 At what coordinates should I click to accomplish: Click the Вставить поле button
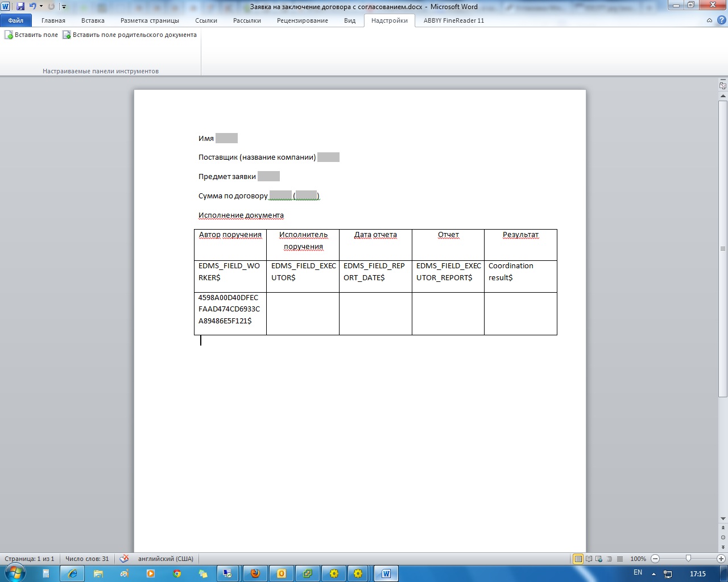[31, 35]
